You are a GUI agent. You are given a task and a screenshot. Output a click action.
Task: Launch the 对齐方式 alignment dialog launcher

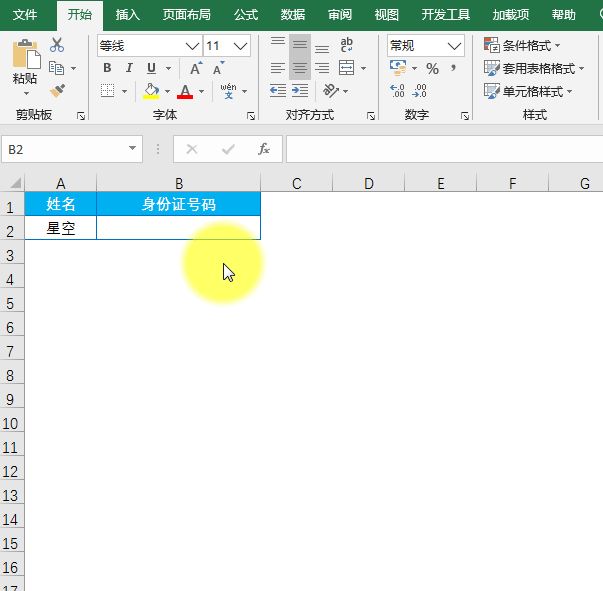point(371,116)
